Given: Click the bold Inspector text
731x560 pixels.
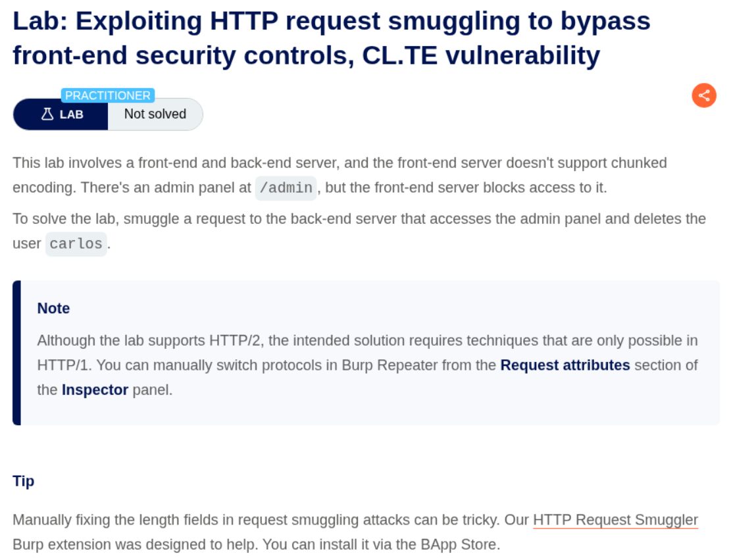Looking at the screenshot, I should pyautogui.click(x=95, y=390).
